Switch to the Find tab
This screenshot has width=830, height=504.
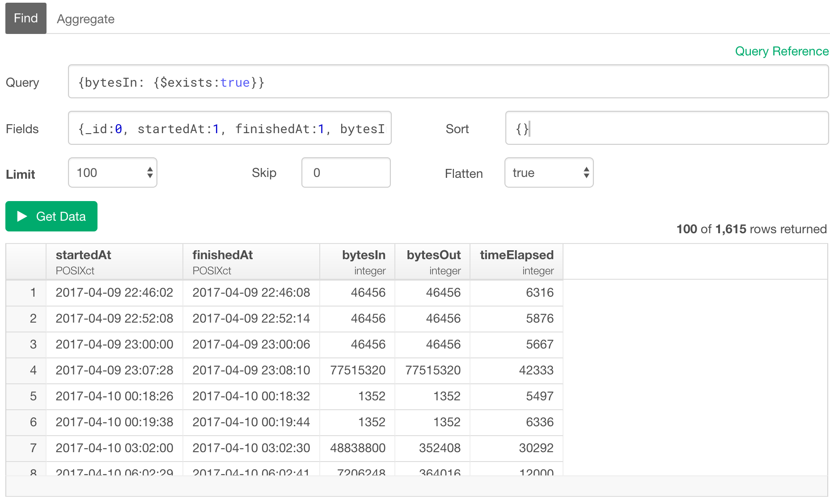(x=26, y=18)
